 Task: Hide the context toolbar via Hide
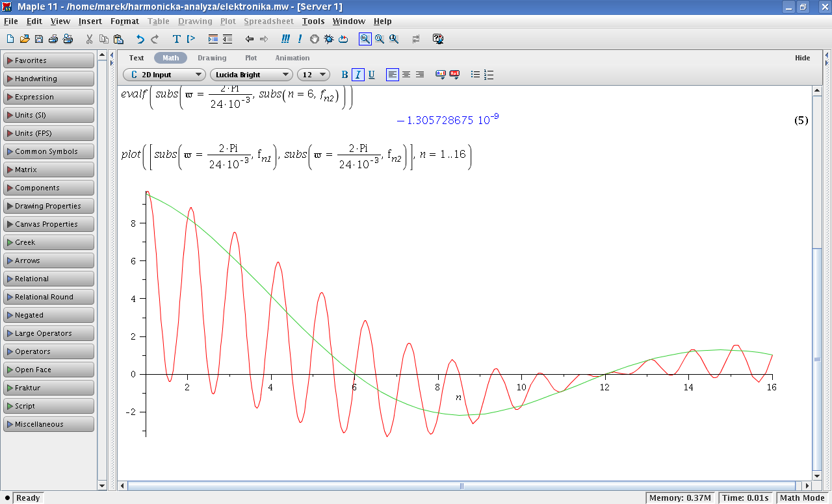(803, 58)
